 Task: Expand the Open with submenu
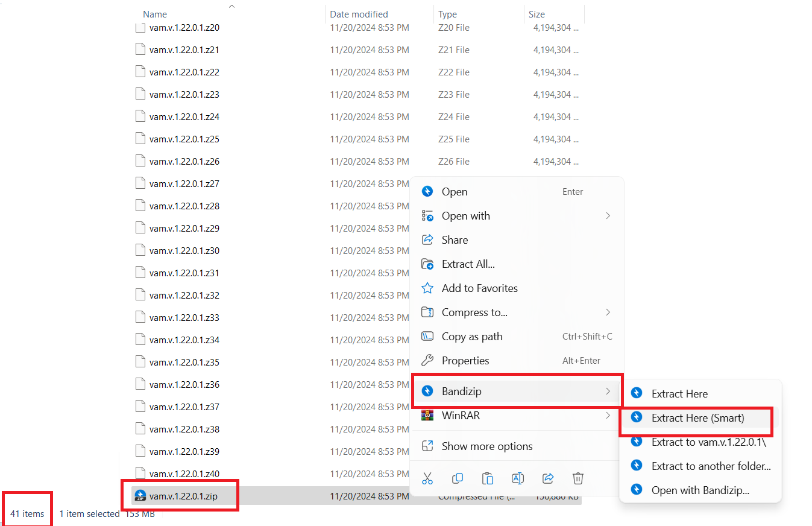pos(517,216)
